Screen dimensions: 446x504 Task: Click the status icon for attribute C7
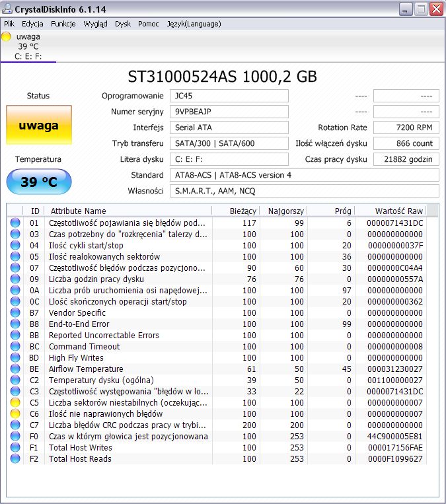click(x=15, y=425)
